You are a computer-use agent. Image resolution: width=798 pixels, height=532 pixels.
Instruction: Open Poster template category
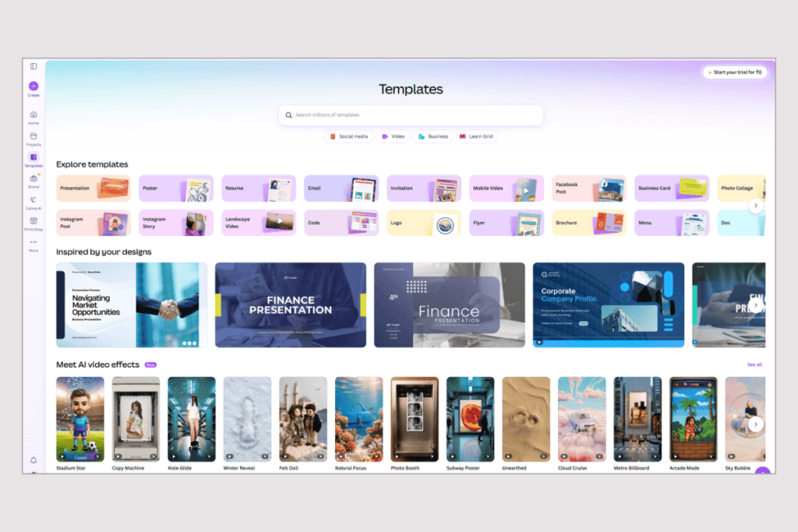click(x=176, y=188)
